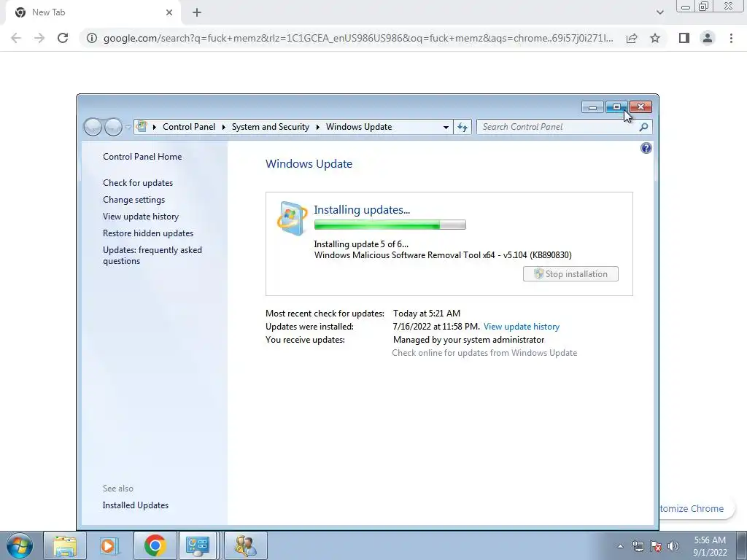Select System and Security breadcrumb
The height and width of the screenshot is (560, 747).
(x=270, y=127)
